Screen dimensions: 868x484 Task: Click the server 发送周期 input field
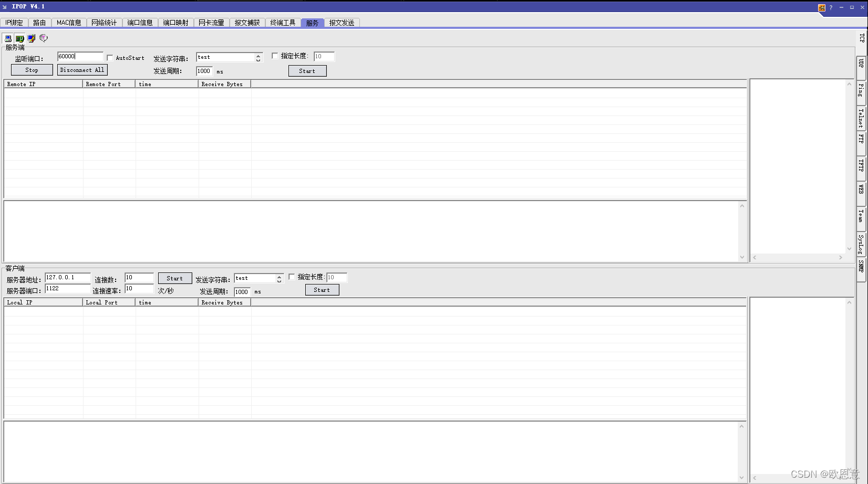pos(204,71)
